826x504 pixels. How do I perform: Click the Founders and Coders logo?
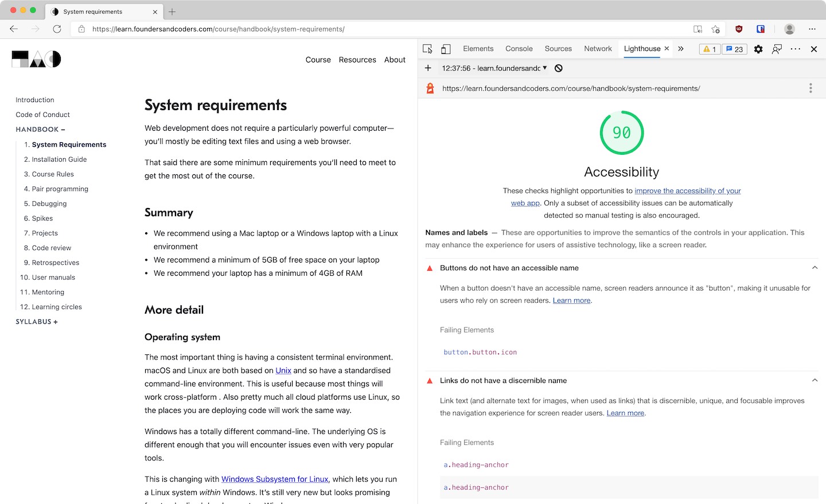click(x=37, y=59)
